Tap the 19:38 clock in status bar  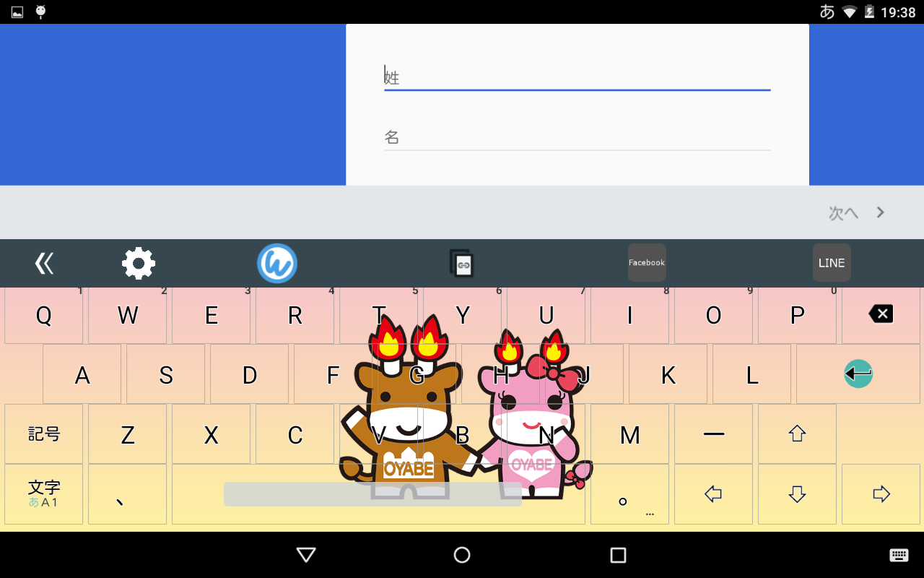[x=898, y=12]
